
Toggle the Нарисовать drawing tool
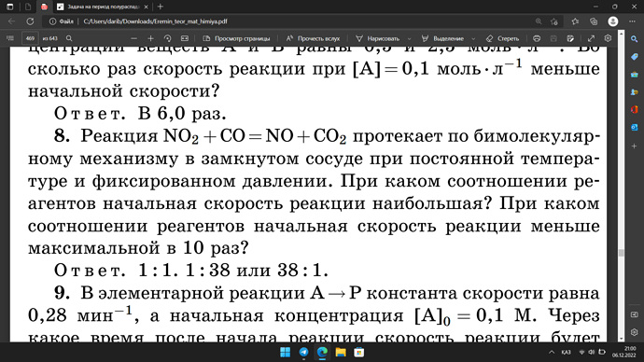[x=377, y=38]
